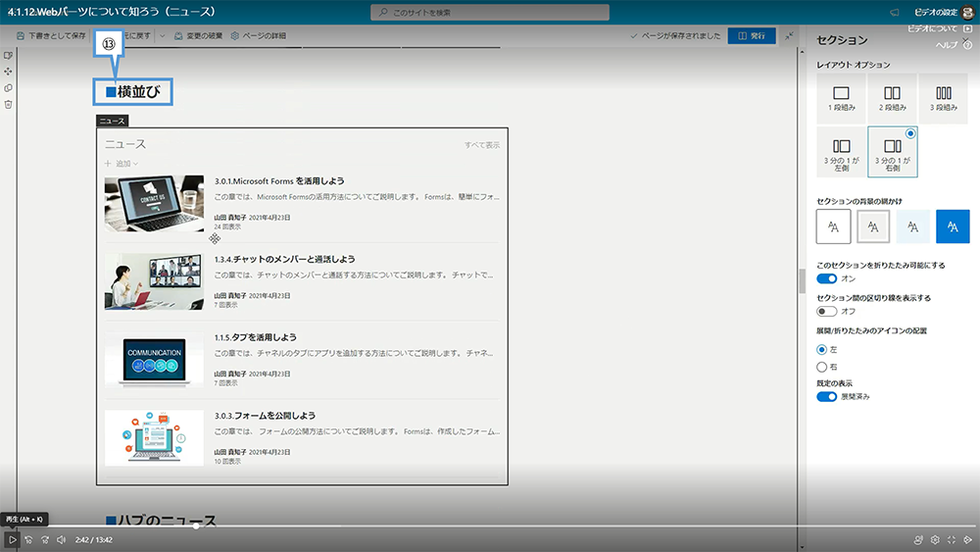Click the search box このサイトを検索
Image resolution: width=980 pixels, height=552 pixels.
(490, 13)
